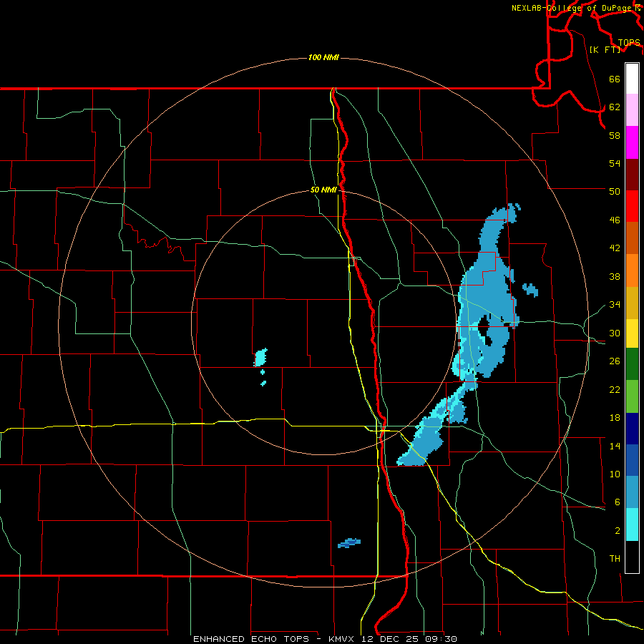644x644 pixels.
Task: Click the dark green 30 kft legend swatch
Action: click(632, 364)
